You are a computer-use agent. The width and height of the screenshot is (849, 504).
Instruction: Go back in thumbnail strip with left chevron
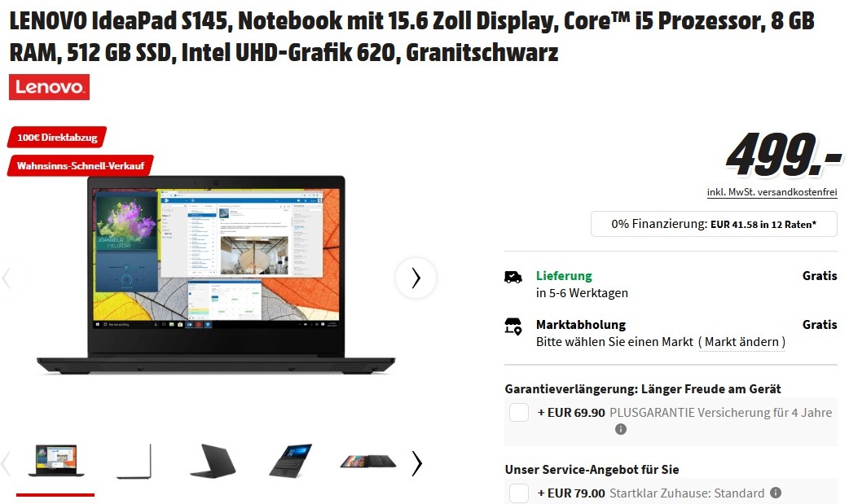(6, 463)
